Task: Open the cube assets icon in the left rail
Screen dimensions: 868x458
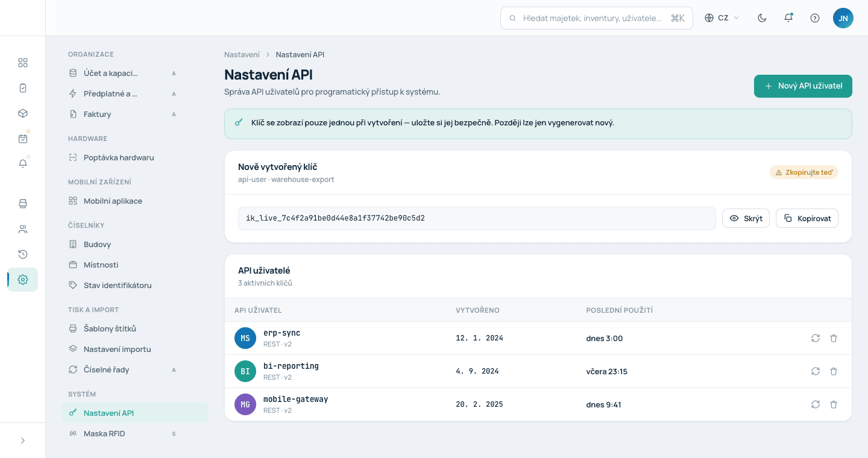Action: (x=23, y=113)
